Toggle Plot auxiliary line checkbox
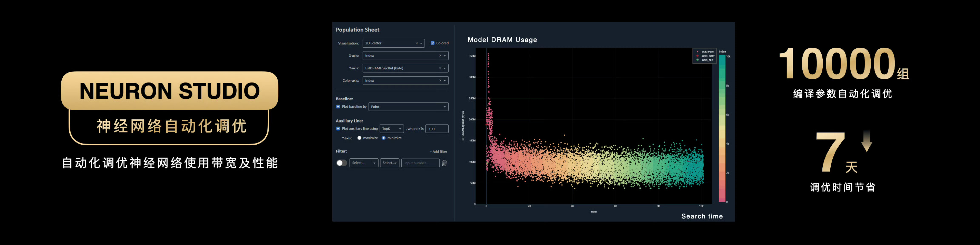Viewport: 980px width, 245px height. 338,129
